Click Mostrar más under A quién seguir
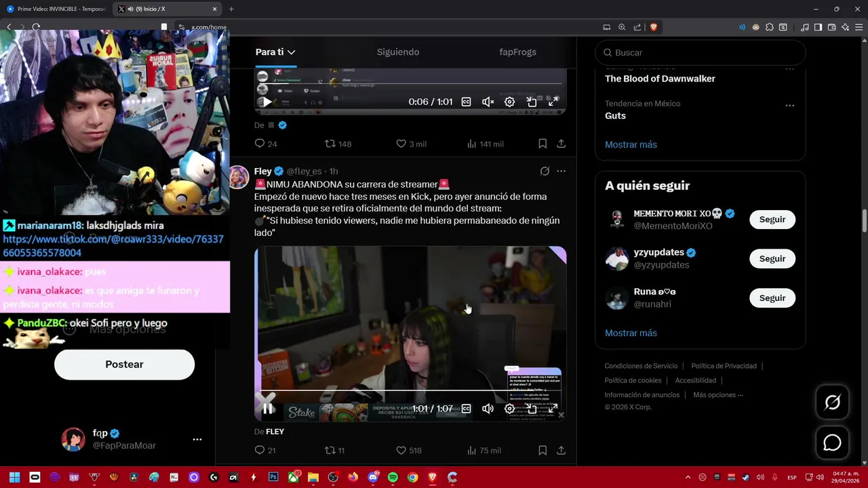The width and height of the screenshot is (868, 488). (631, 333)
